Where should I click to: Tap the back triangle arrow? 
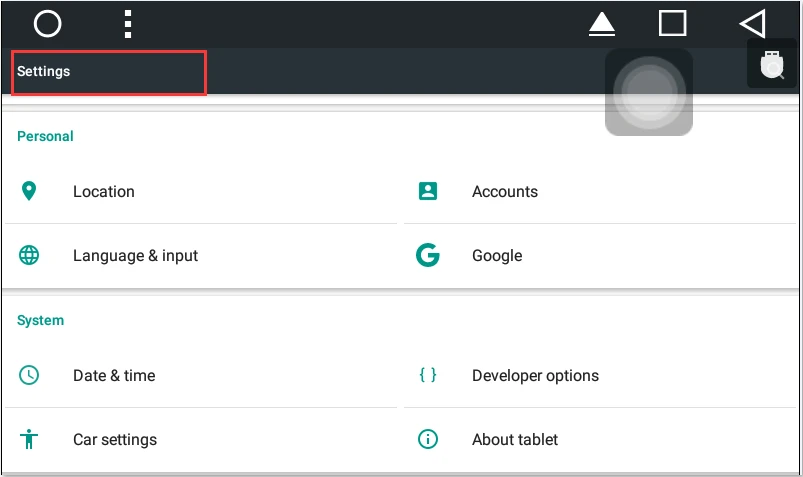753,24
